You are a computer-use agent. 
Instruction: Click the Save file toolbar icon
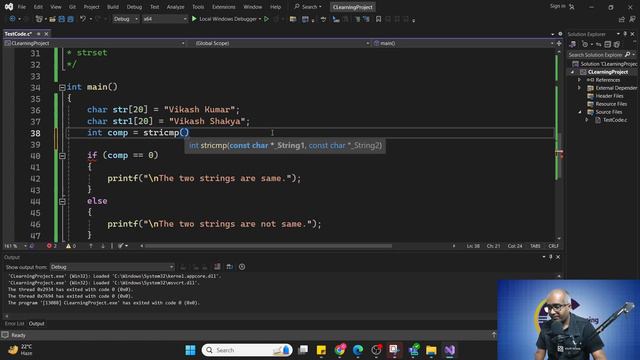point(62,19)
